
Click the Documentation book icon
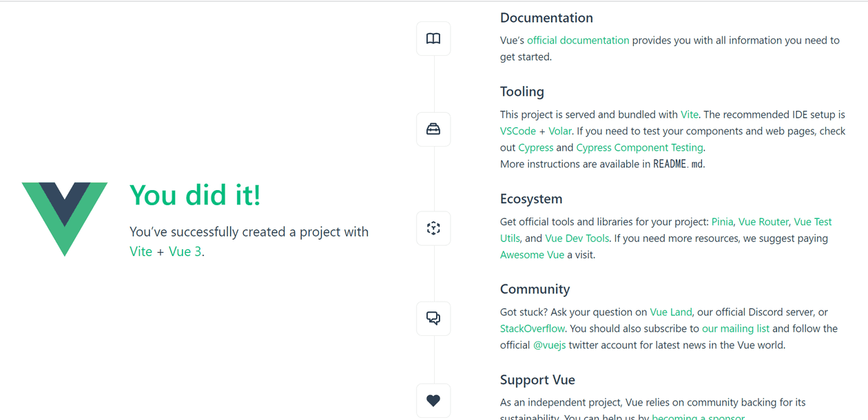coord(433,39)
